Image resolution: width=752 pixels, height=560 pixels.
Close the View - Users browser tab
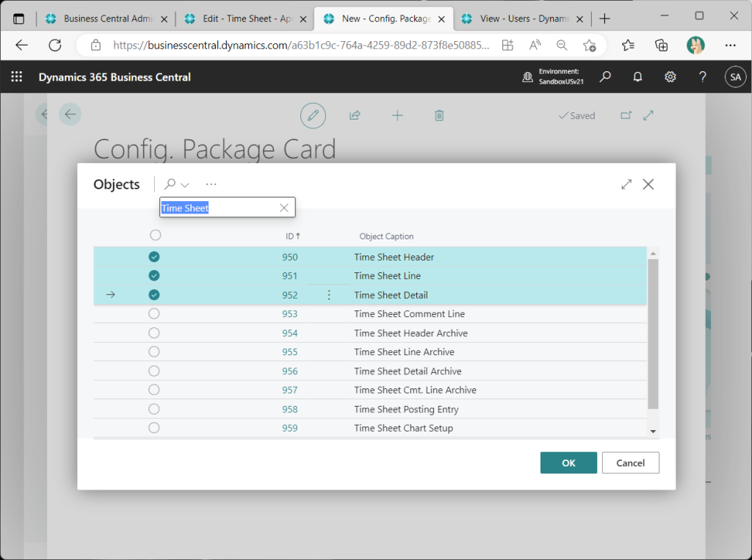coord(580,19)
